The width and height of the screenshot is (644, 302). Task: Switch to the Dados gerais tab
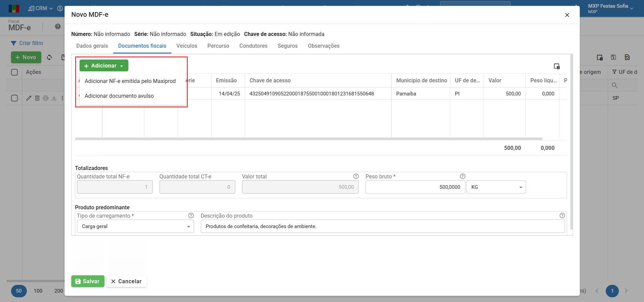click(92, 46)
